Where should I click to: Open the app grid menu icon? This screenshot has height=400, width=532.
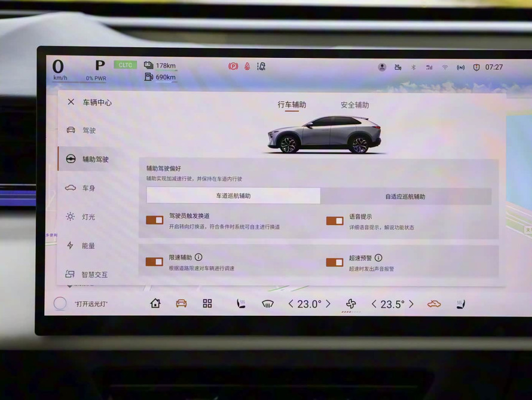tap(207, 303)
